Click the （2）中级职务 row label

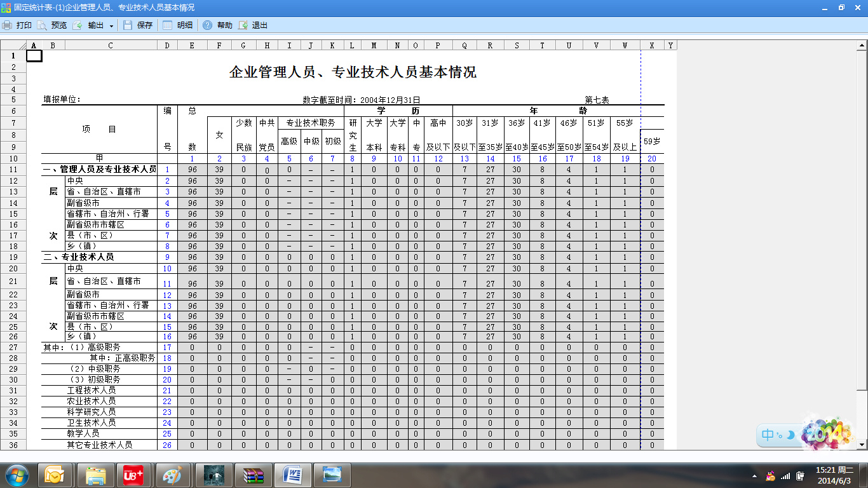93,369
